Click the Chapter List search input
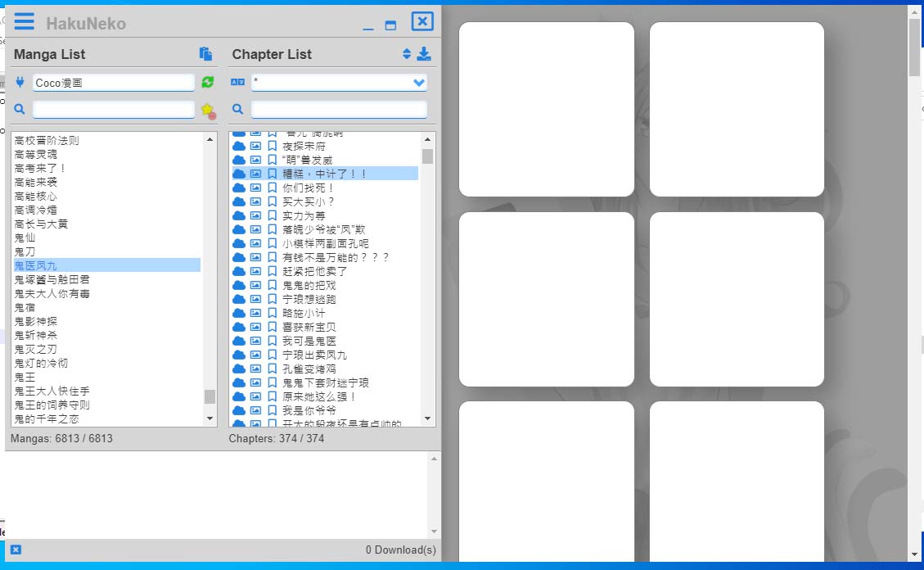924x570 pixels. pos(339,110)
